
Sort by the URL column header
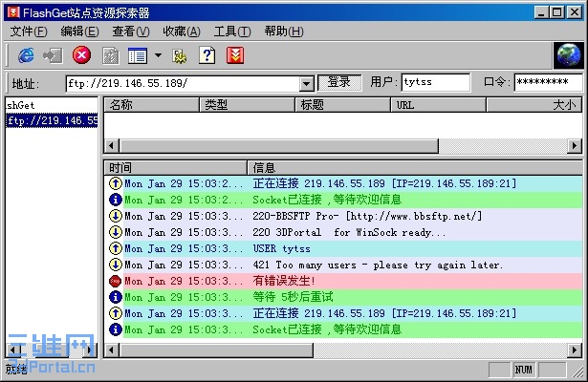439,105
